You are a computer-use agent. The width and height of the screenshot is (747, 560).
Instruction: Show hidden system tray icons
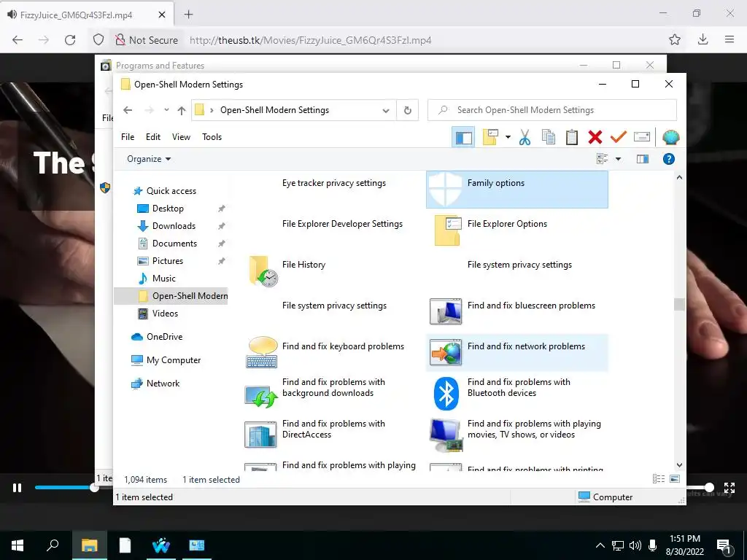coord(600,545)
